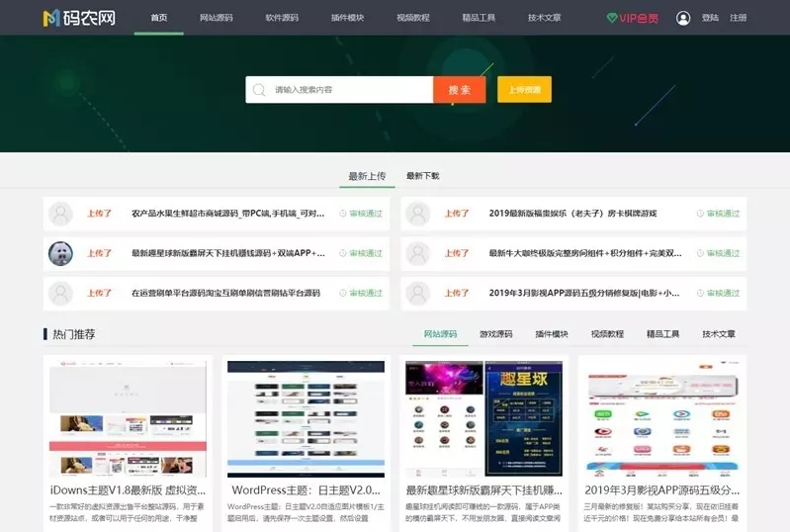The height and width of the screenshot is (532, 790).
Task: Open 最新牛大咖终极版完整房间组件 upload link
Action: pyautogui.click(x=584, y=253)
